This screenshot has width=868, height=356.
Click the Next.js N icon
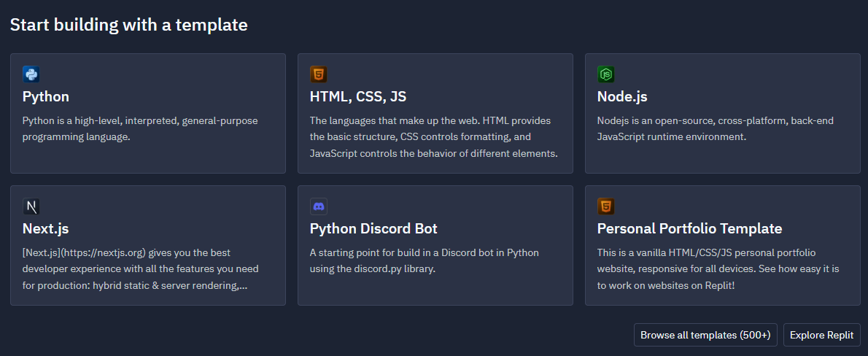point(31,206)
